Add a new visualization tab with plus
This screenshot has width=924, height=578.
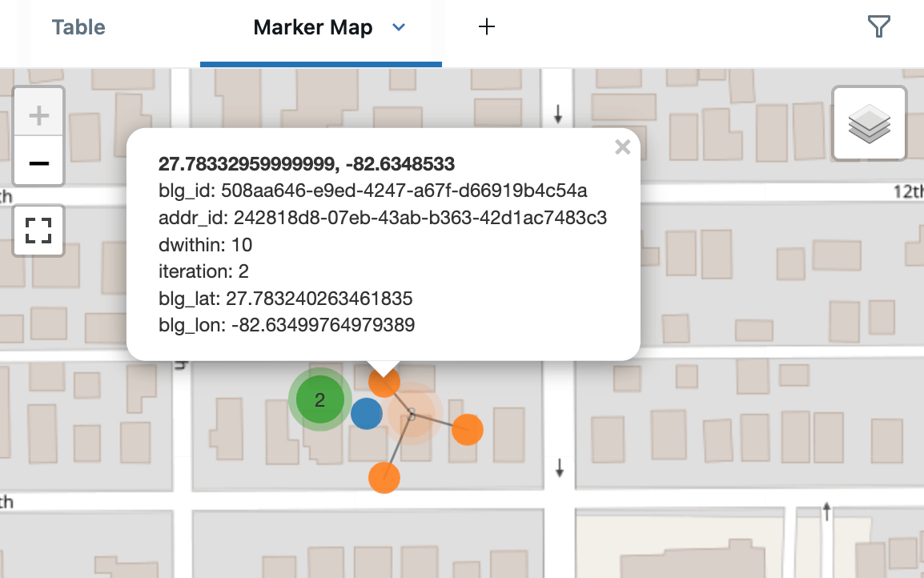[x=487, y=26]
